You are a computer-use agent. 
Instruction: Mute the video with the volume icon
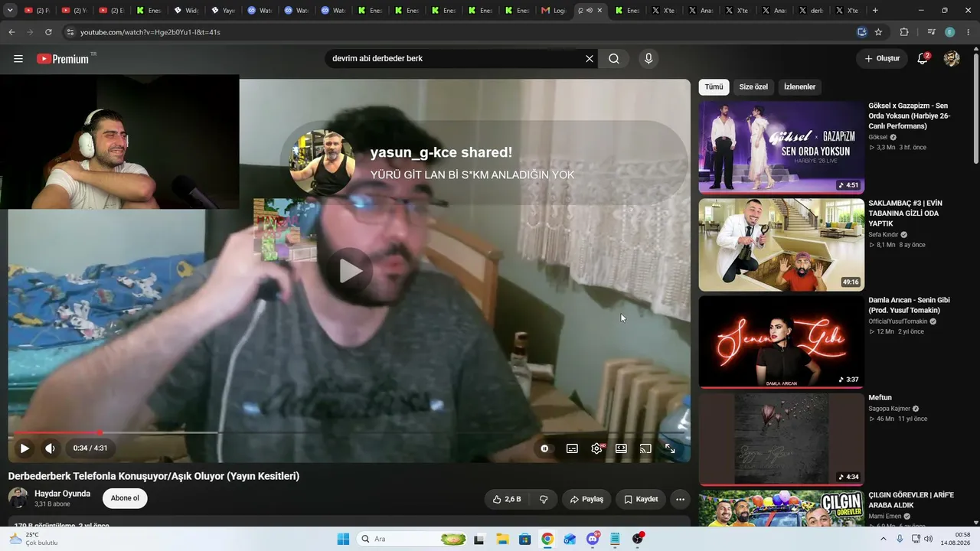[x=50, y=448]
